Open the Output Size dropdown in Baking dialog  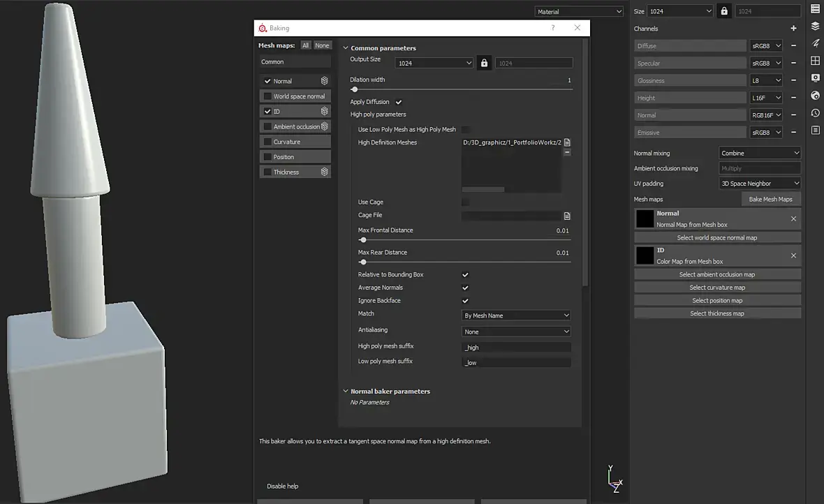click(x=434, y=63)
